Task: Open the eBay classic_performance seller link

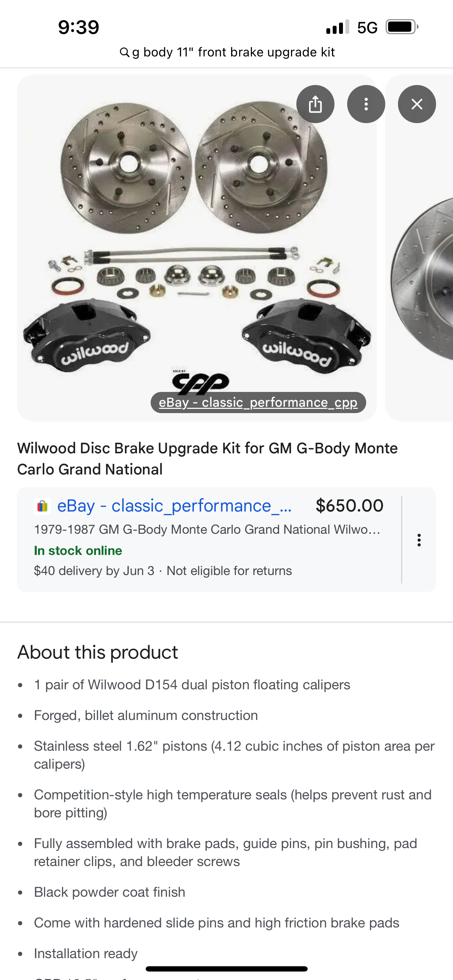Action: (175, 506)
